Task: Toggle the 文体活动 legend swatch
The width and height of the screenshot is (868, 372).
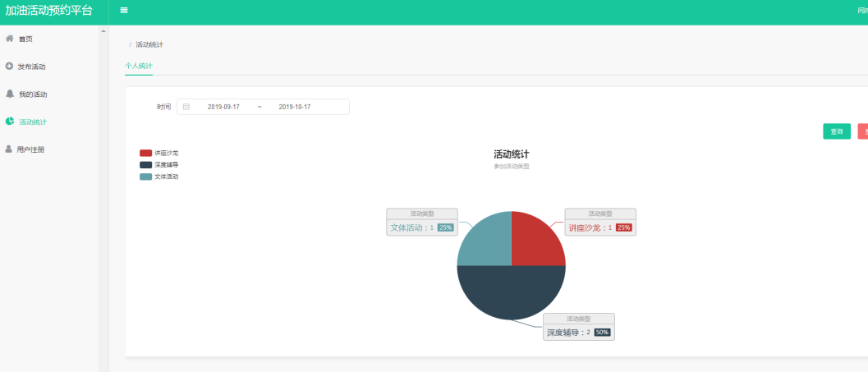Action: [145, 177]
